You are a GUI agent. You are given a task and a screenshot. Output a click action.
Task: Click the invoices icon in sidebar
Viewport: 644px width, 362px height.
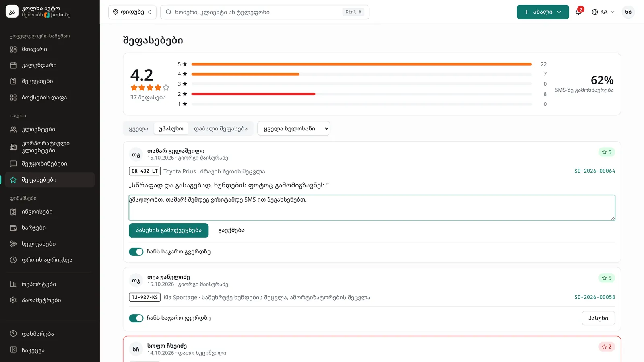coord(13,212)
